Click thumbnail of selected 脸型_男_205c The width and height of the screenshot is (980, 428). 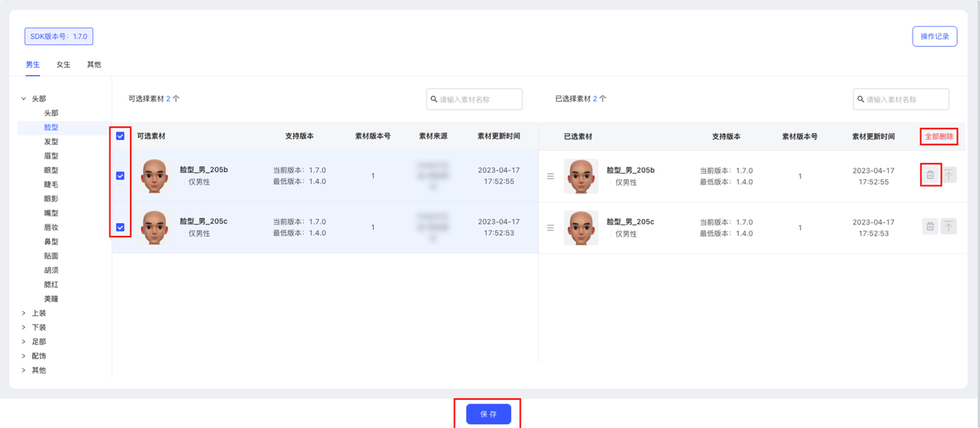[x=581, y=227]
